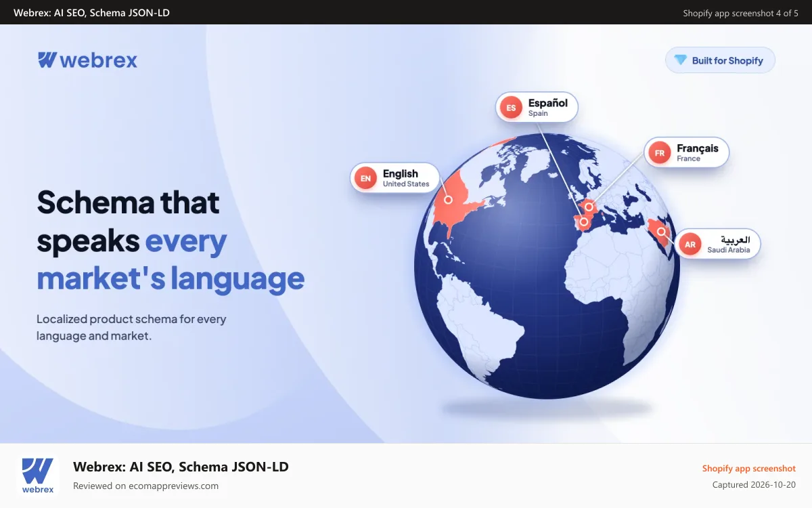The image size is (812, 508).
Task: Select the FR red circle icon
Action: (x=659, y=152)
